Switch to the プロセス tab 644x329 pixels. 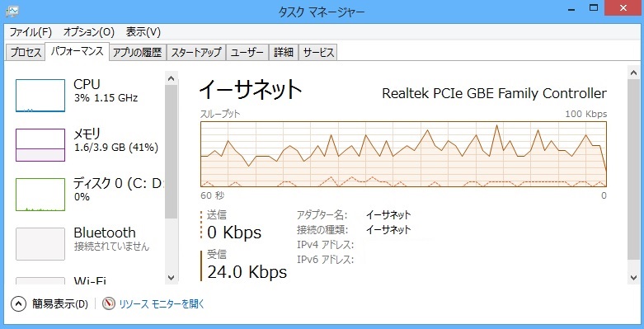click(x=26, y=53)
